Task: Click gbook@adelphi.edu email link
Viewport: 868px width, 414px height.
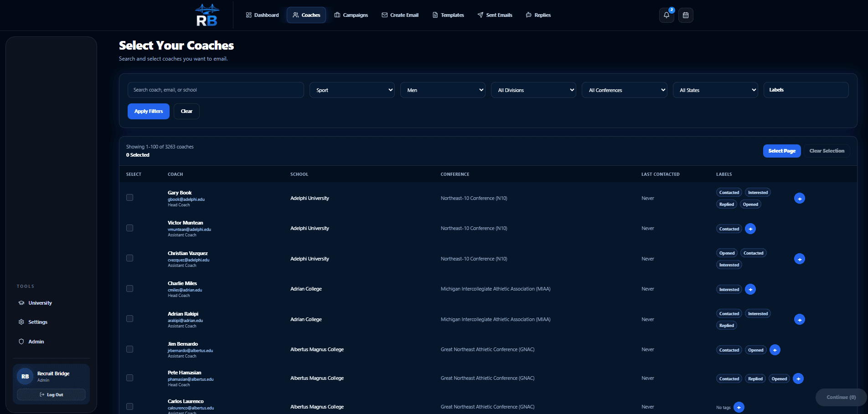Action: [186, 199]
